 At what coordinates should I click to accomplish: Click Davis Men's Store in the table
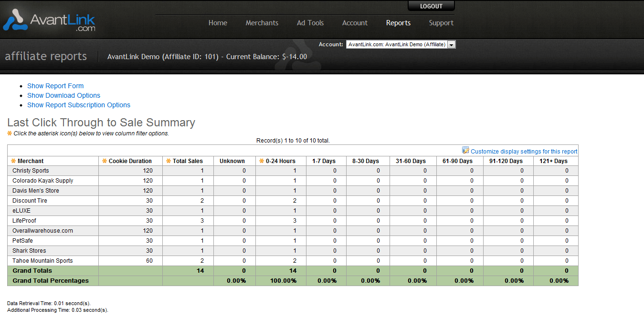pos(36,191)
